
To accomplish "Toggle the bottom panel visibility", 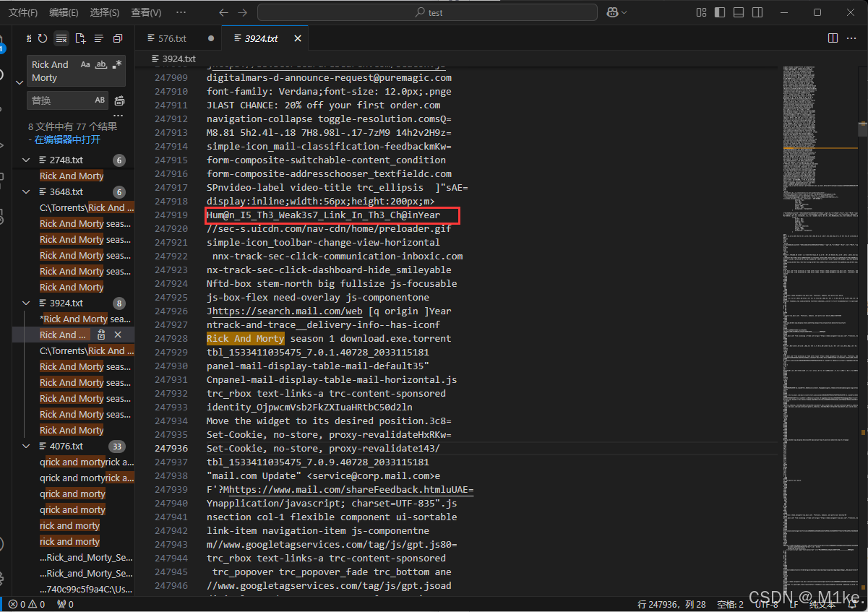I will (739, 12).
